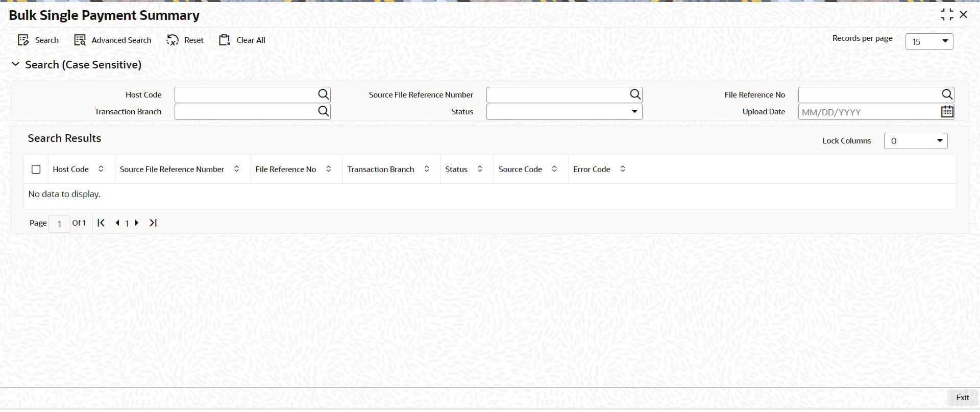Tick the select-all rows checkbox
The image size is (980, 412).
(36, 169)
